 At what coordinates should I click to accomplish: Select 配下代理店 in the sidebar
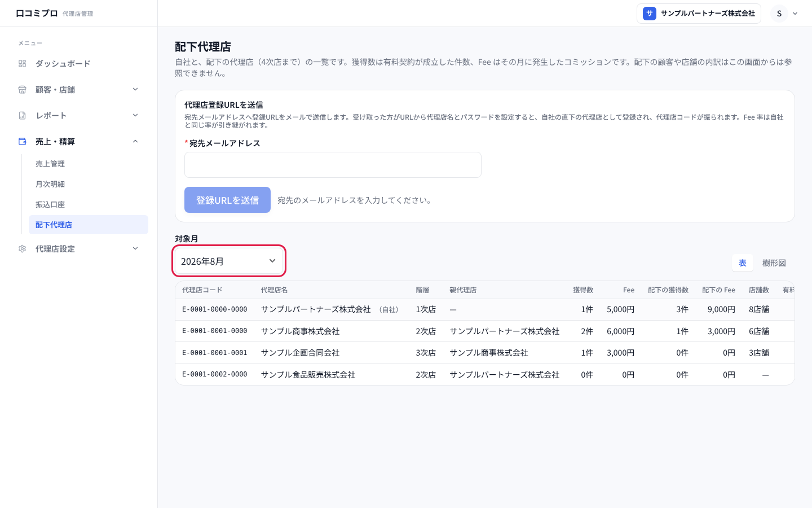pos(89,225)
